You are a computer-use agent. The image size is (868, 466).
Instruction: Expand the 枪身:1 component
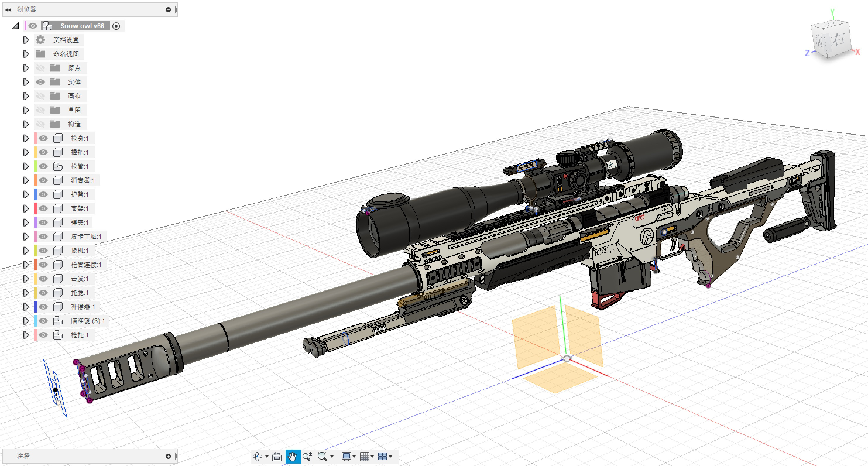point(26,138)
